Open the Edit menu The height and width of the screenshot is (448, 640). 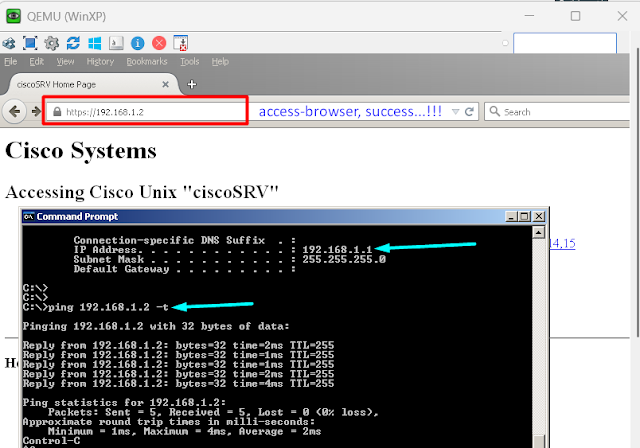pos(37,62)
